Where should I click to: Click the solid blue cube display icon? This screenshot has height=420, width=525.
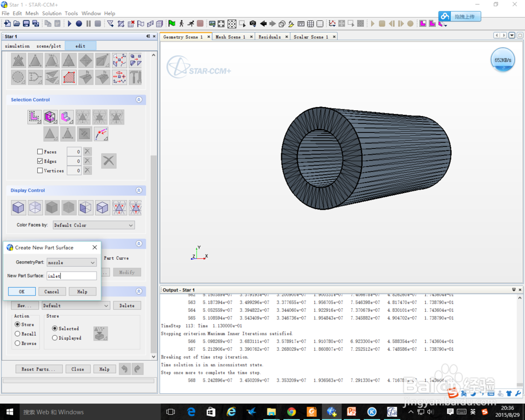click(18, 208)
